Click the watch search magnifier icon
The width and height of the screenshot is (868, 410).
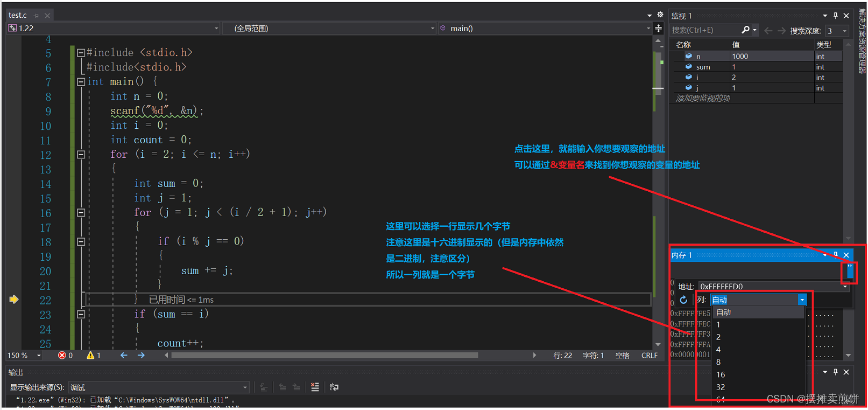[x=745, y=30]
